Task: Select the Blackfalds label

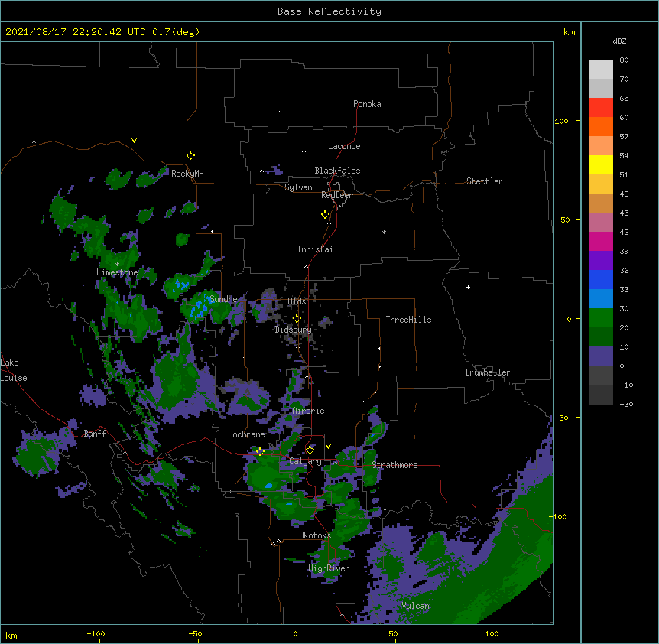Action: [337, 171]
